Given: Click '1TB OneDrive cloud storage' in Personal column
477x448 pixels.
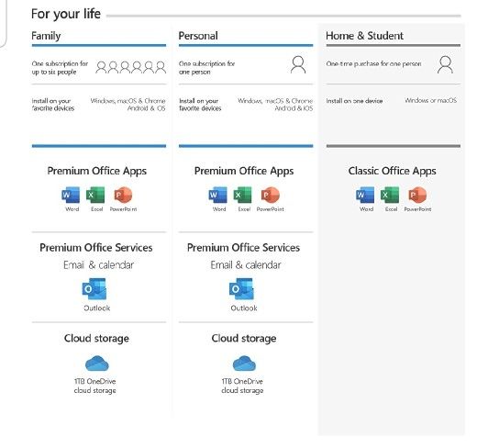Looking at the screenshot, I should tap(242, 386).
